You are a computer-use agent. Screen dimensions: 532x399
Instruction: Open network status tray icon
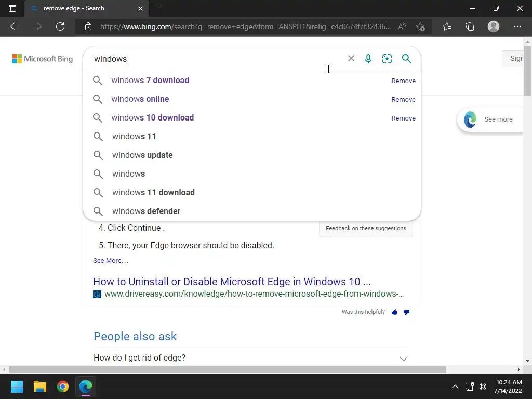point(469,387)
